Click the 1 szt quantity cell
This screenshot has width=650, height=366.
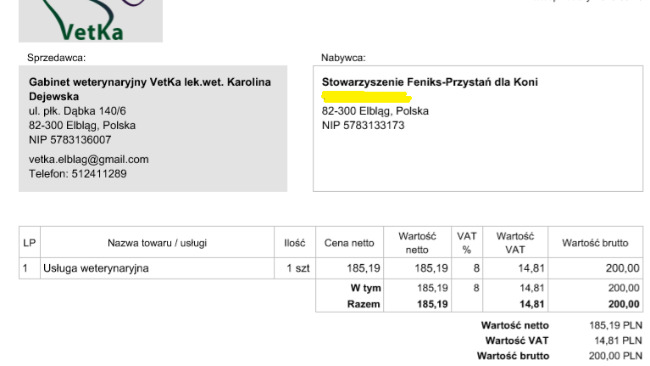[298, 268]
